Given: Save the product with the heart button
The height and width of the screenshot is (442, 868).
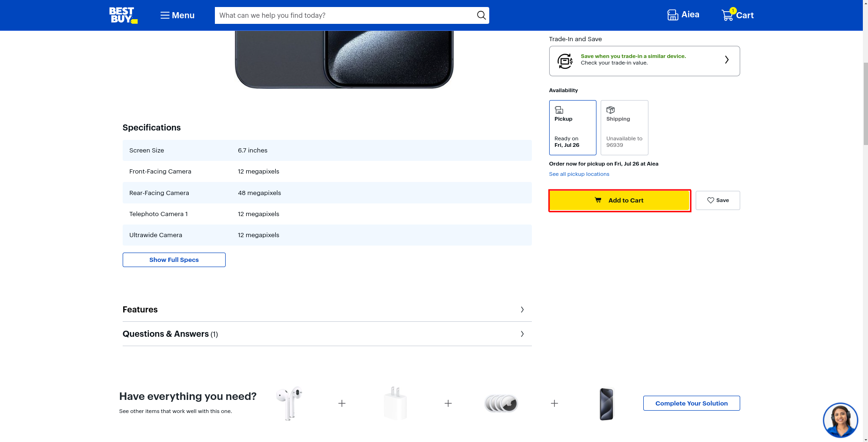Looking at the screenshot, I should pos(717,200).
